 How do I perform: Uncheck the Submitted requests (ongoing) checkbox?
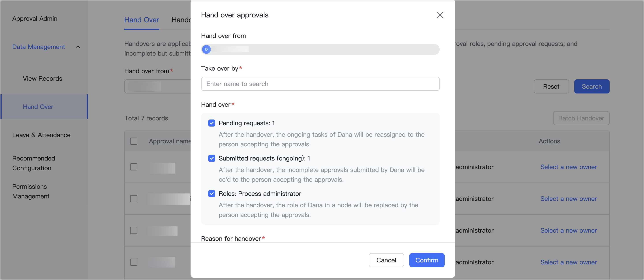(x=212, y=158)
